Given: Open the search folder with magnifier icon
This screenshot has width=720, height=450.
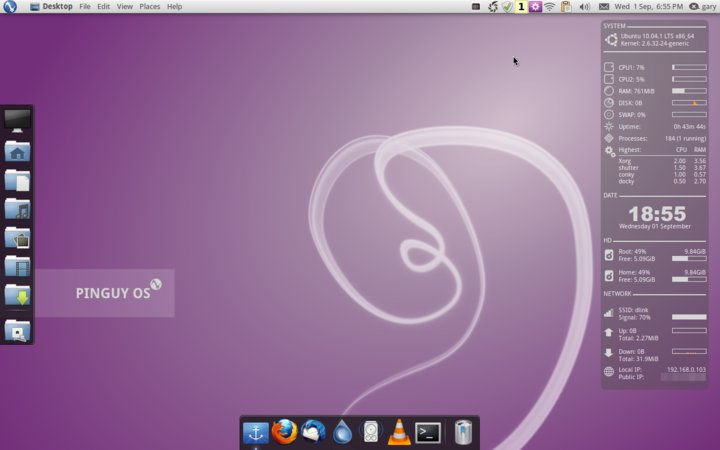Looking at the screenshot, I should [17, 331].
